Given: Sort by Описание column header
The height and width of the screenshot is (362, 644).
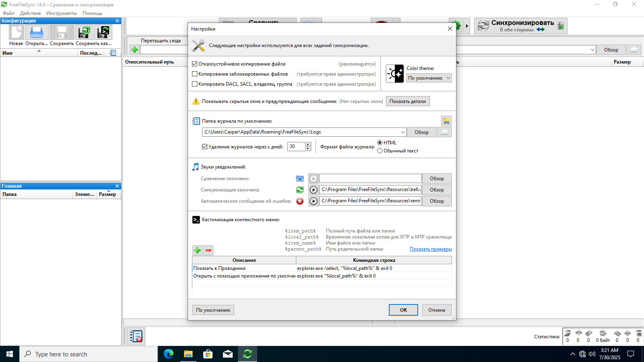Looking at the screenshot, I should click(x=244, y=260).
